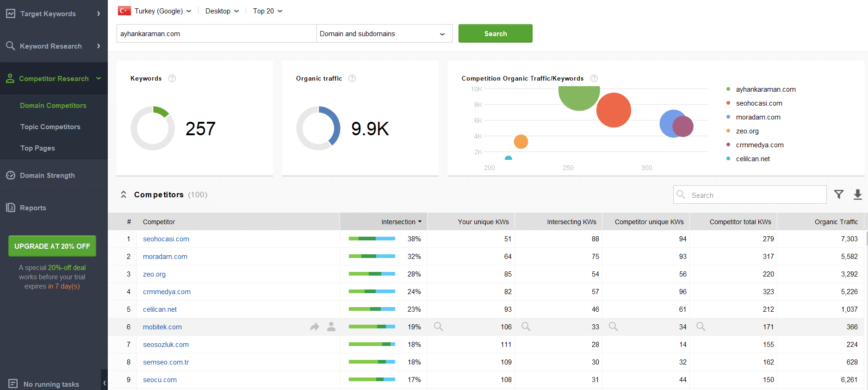
Task: Open the seocu.com competitor link
Action: pyautogui.click(x=160, y=380)
